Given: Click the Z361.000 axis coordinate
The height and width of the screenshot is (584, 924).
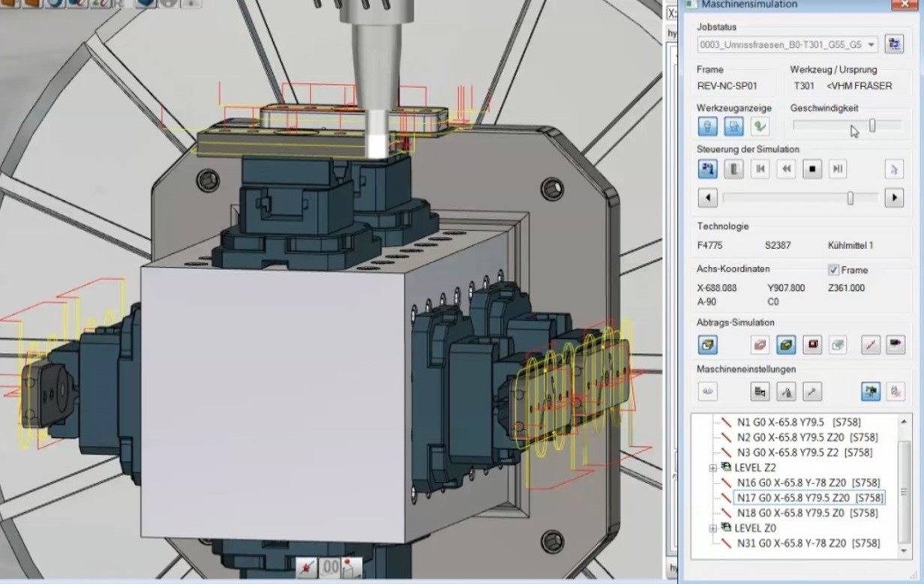Looking at the screenshot, I should [x=847, y=288].
